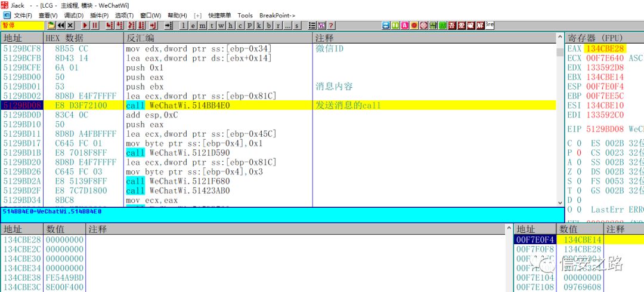
Task: Open the breakpoints 'b' window button
Action: [269, 26]
